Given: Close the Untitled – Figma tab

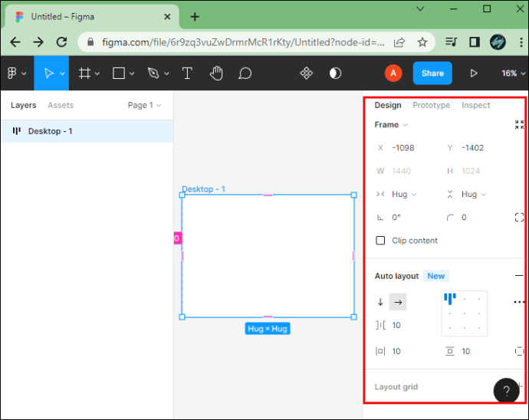Looking at the screenshot, I should click(167, 17).
